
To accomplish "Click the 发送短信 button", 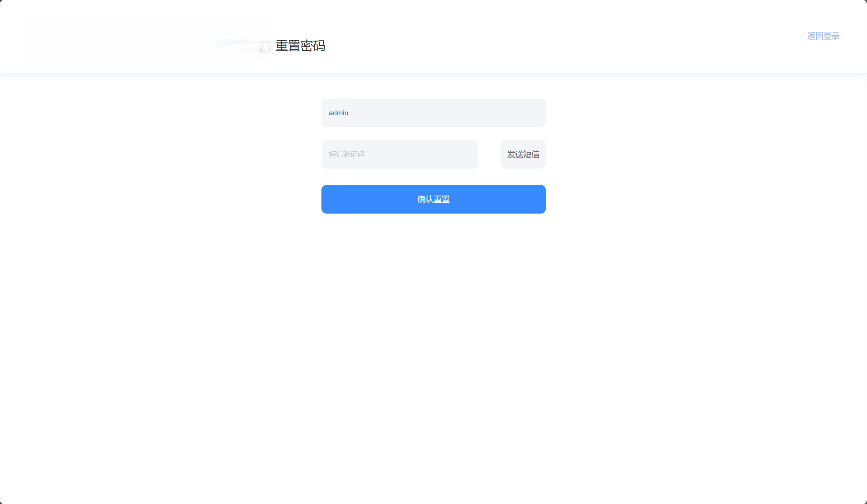I will (x=523, y=154).
